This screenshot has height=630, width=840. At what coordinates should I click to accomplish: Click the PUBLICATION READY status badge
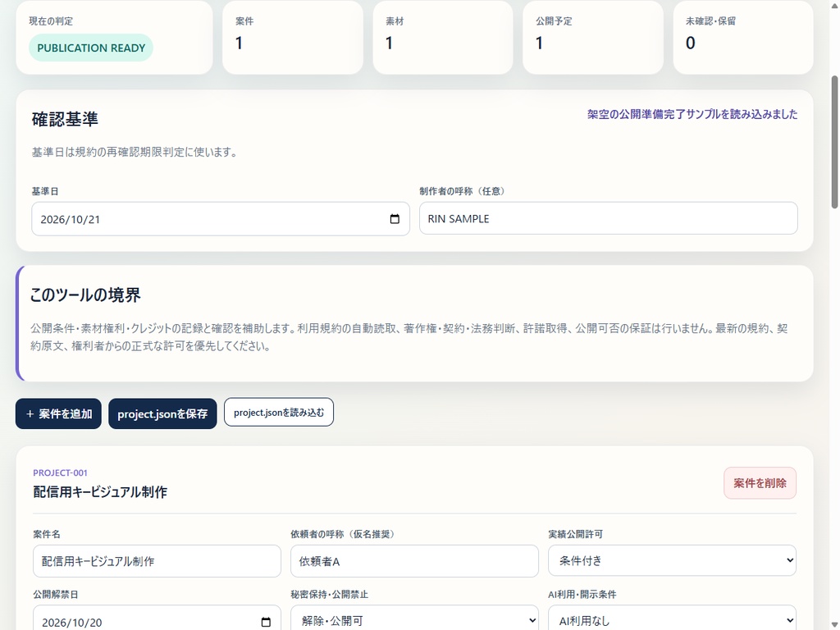(91, 48)
